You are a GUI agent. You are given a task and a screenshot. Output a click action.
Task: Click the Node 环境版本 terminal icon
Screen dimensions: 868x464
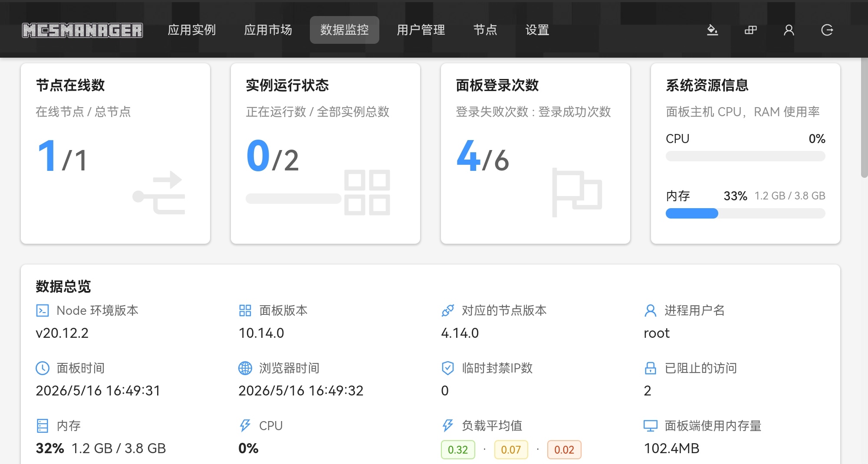click(43, 310)
